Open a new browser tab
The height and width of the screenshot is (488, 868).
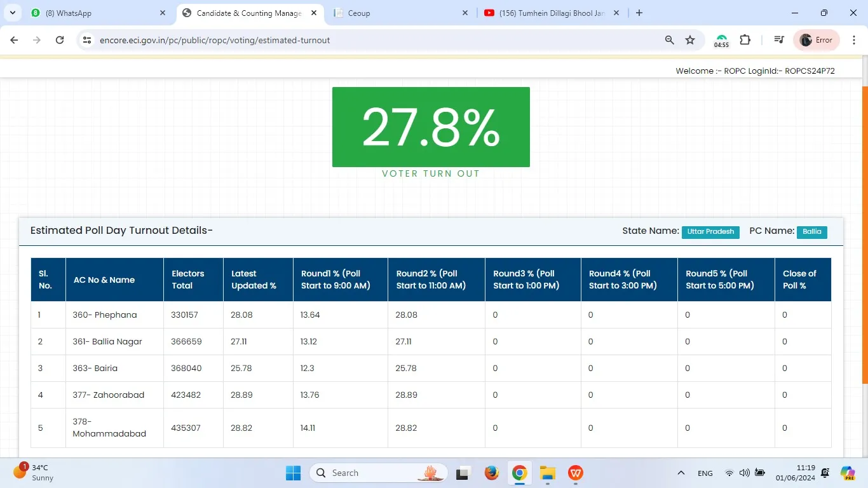(x=639, y=13)
